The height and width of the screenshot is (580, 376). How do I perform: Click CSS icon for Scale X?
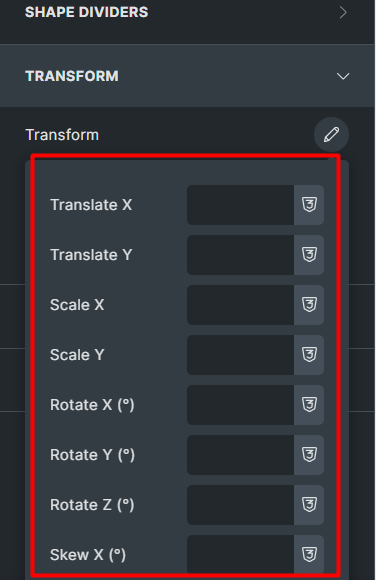tap(309, 305)
